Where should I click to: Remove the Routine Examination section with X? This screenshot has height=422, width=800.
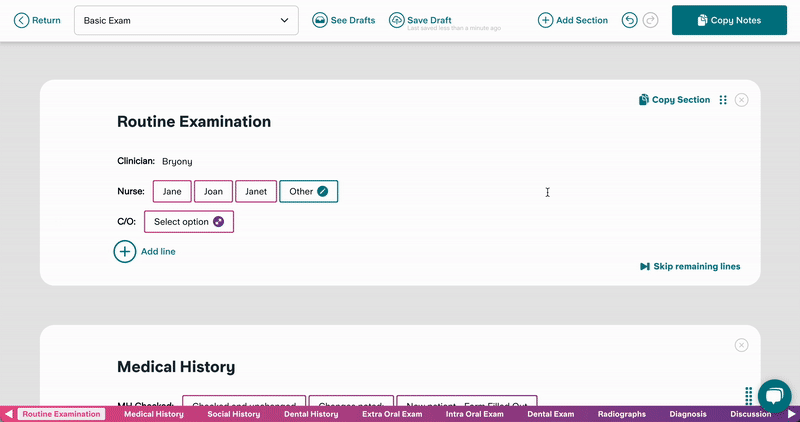pyautogui.click(x=741, y=100)
